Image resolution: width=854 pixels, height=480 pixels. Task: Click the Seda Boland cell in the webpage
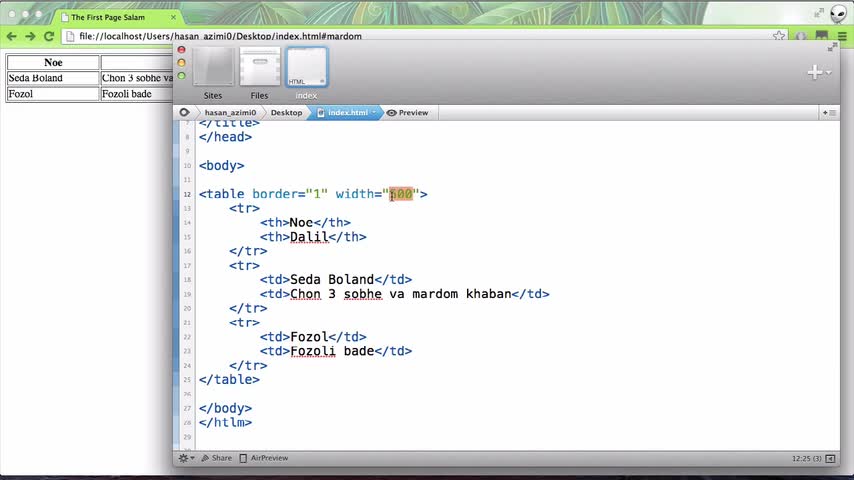[53, 78]
